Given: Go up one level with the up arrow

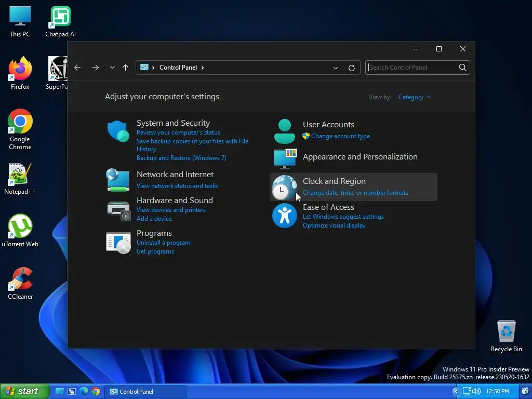Looking at the screenshot, I should click(x=126, y=68).
